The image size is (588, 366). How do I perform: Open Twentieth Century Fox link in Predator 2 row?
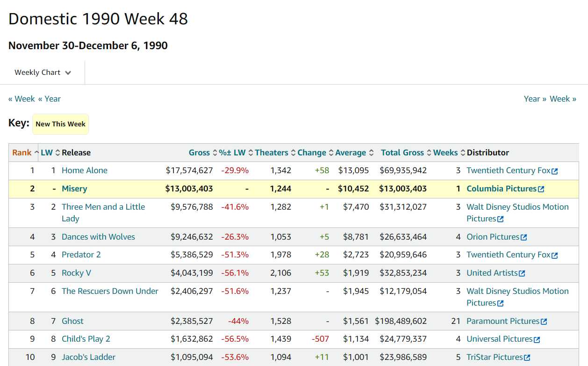[509, 255]
